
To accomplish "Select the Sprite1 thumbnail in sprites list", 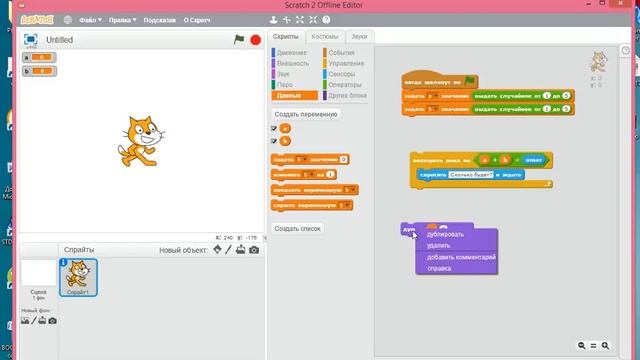I will [78, 277].
